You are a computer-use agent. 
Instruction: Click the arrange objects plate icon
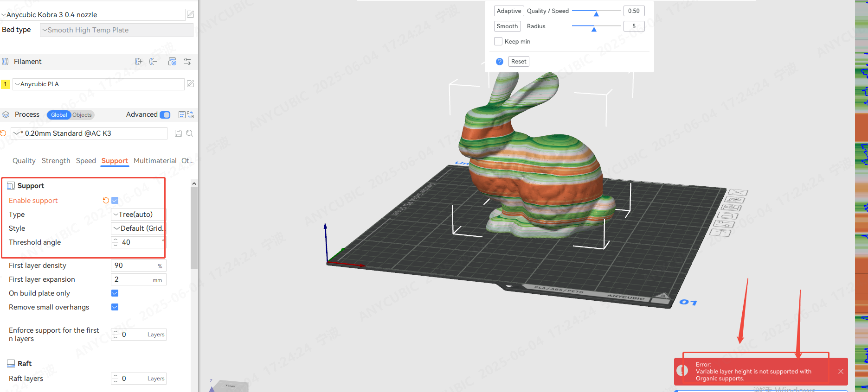pyautogui.click(x=732, y=208)
